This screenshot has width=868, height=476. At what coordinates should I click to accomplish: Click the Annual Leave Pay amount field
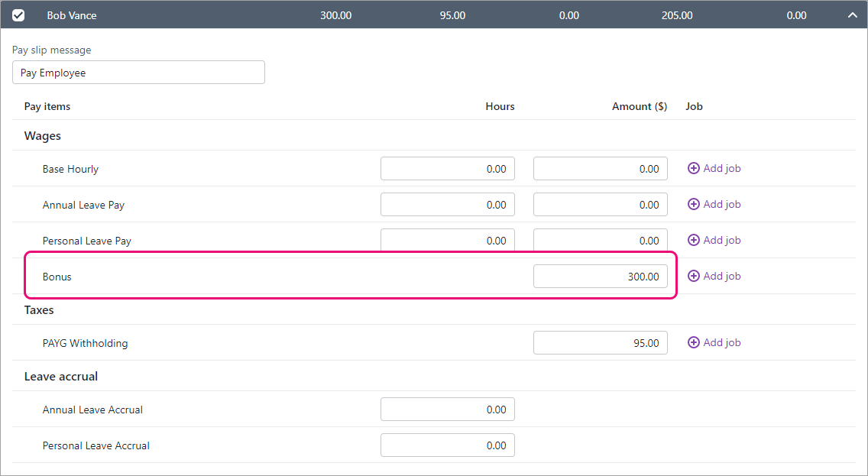(600, 204)
